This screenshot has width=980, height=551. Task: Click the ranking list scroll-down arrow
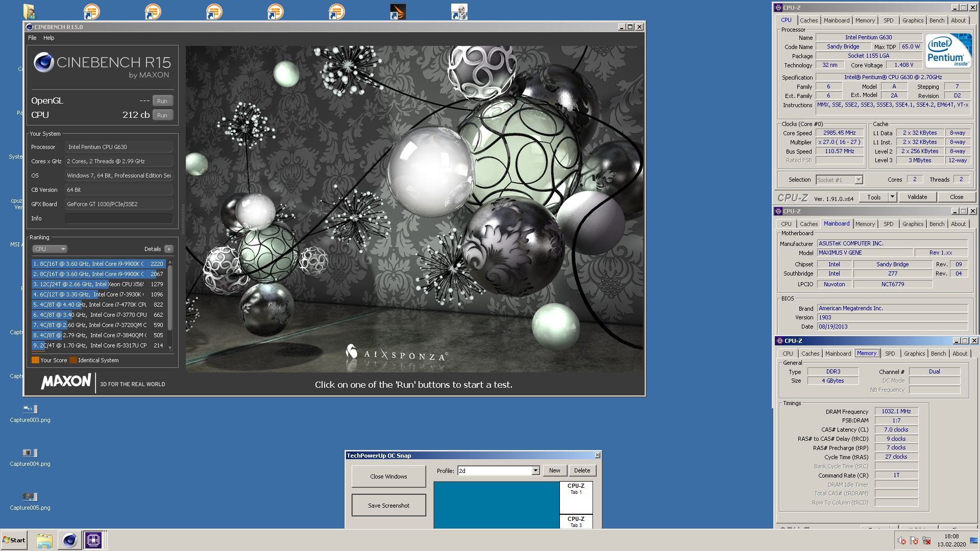pyautogui.click(x=170, y=348)
